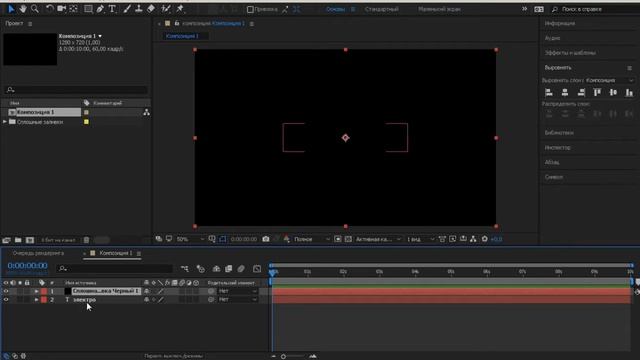Hide layer 1 solid with eye toggle
640x360 pixels.
6,291
